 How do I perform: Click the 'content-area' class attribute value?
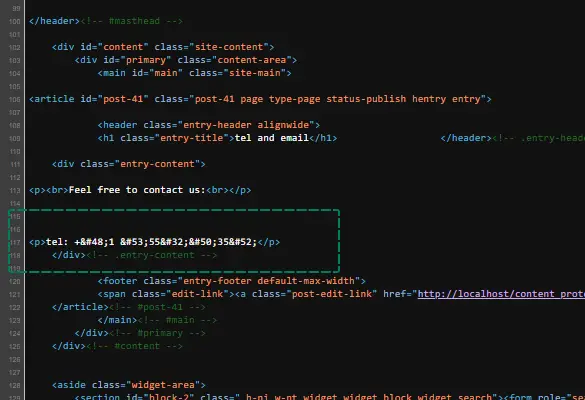[251, 60]
